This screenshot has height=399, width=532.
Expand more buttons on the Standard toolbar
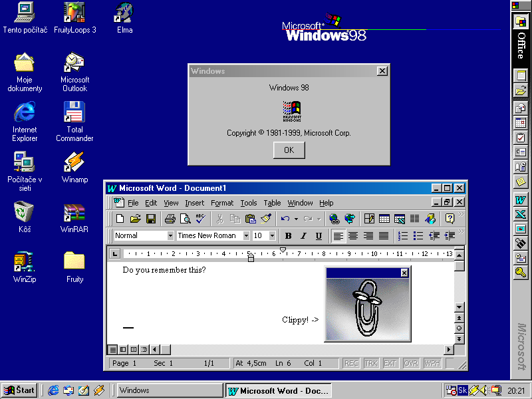tap(461, 214)
